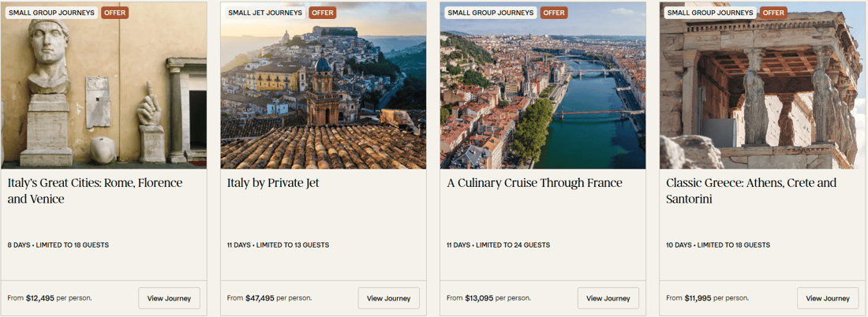Select the Offer badge on the France cruise
The image size is (868, 317).
pyautogui.click(x=554, y=13)
